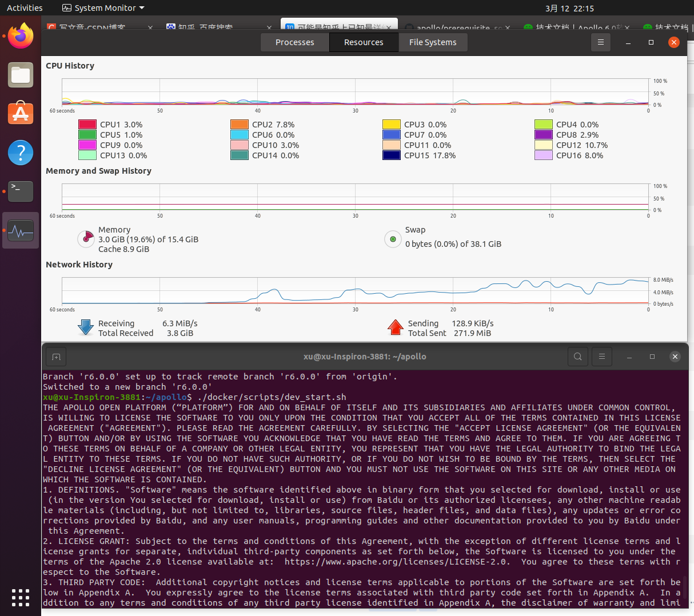Open clock and calendar in top bar
The width and height of the screenshot is (694, 616).
[569, 8]
